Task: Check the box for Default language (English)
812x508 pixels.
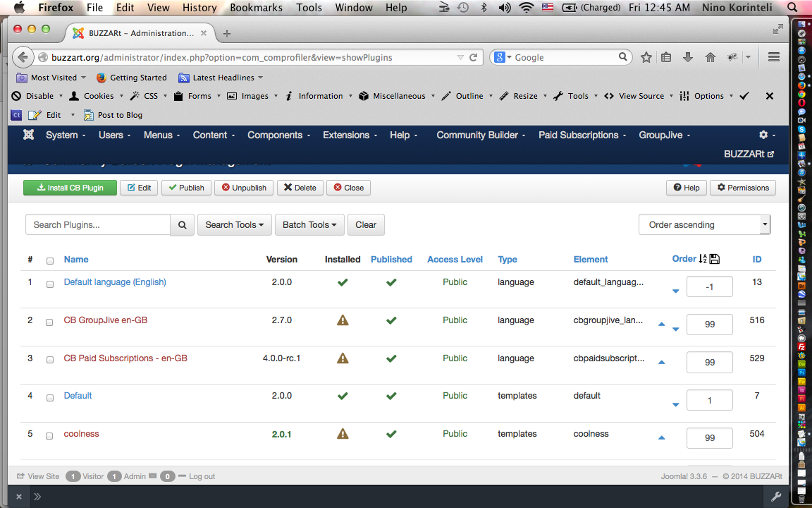Action: [50, 284]
